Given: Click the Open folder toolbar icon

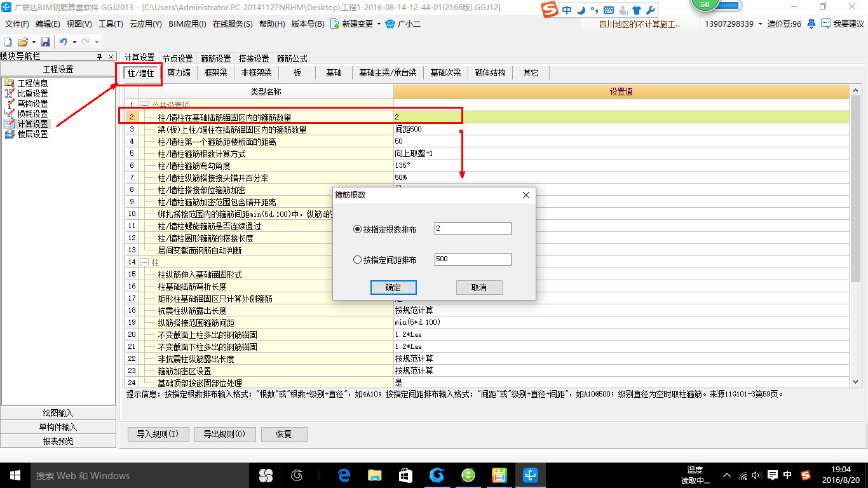Looking at the screenshot, I should pos(22,42).
